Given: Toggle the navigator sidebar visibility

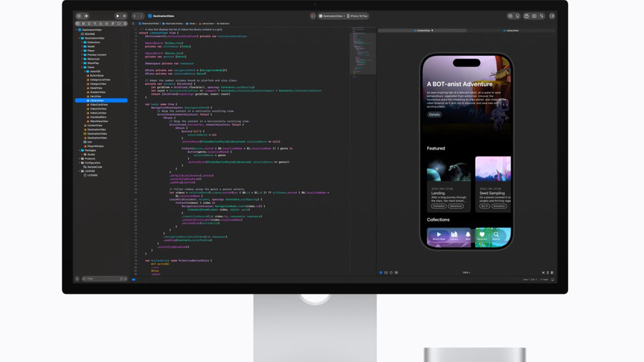Looking at the screenshot, I should (79, 16).
